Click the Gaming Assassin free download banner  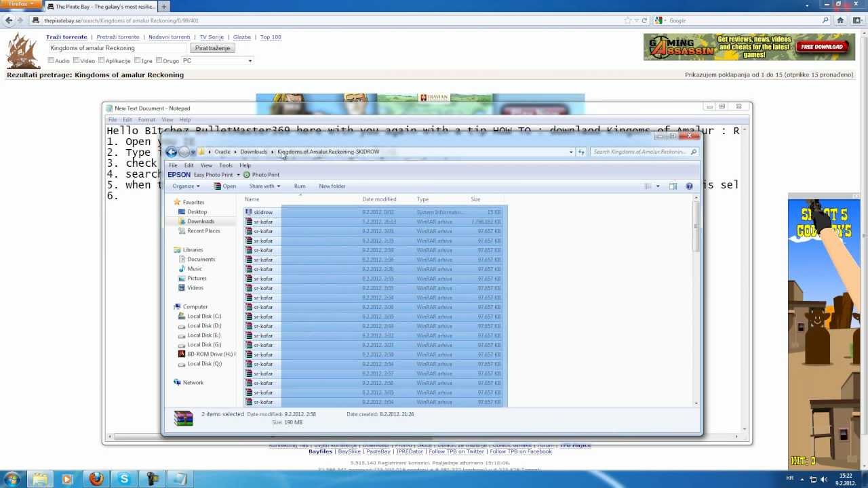tap(749, 47)
